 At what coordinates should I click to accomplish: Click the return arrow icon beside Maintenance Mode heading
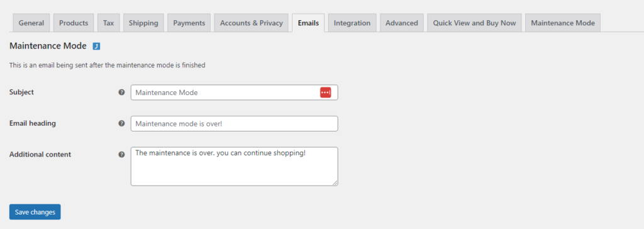coord(96,47)
